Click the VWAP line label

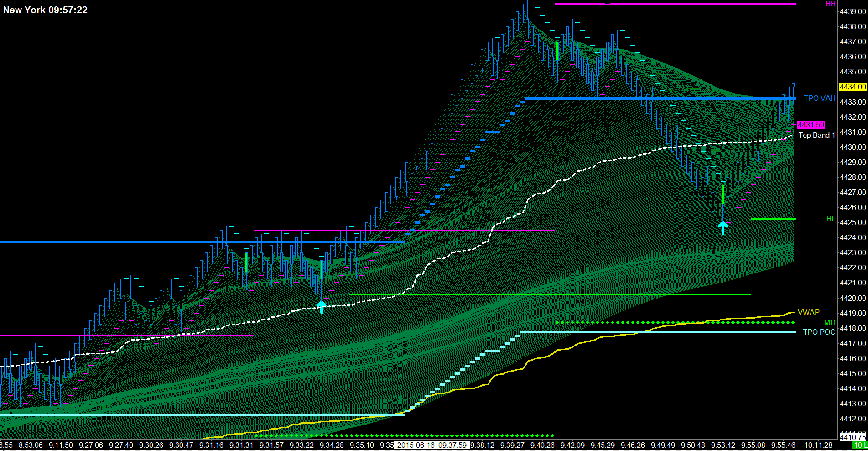809,313
